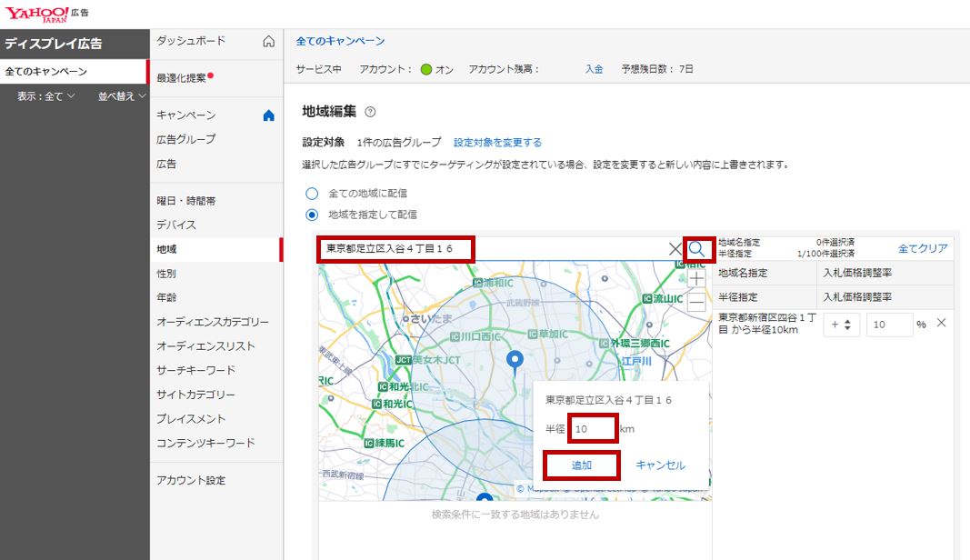
Task: Click the 追加 button in map popup
Action: point(582,465)
